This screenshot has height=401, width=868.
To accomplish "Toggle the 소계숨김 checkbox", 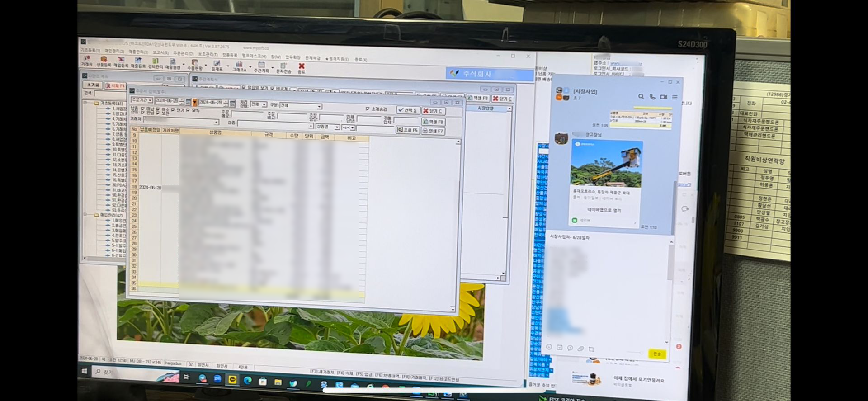I will [368, 109].
